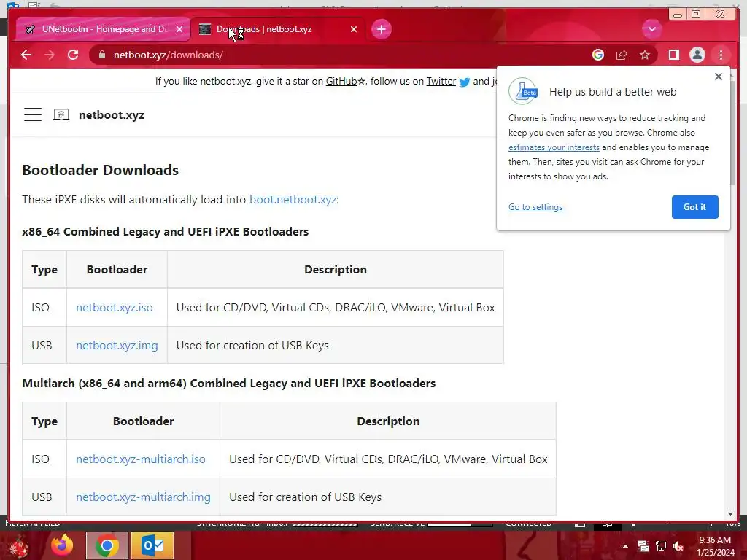Download netboot.xyz.img
This screenshot has width=747, height=560.
pyautogui.click(x=117, y=345)
